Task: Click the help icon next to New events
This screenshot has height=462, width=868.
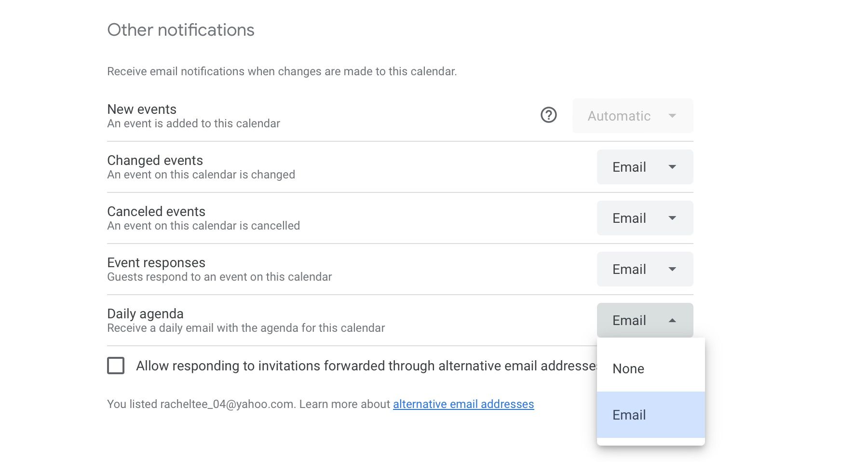Action: tap(549, 115)
